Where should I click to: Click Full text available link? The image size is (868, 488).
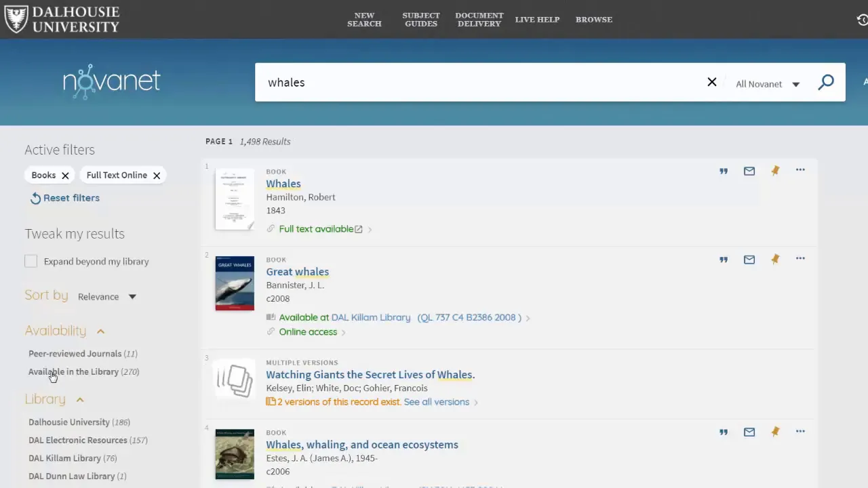coord(316,229)
